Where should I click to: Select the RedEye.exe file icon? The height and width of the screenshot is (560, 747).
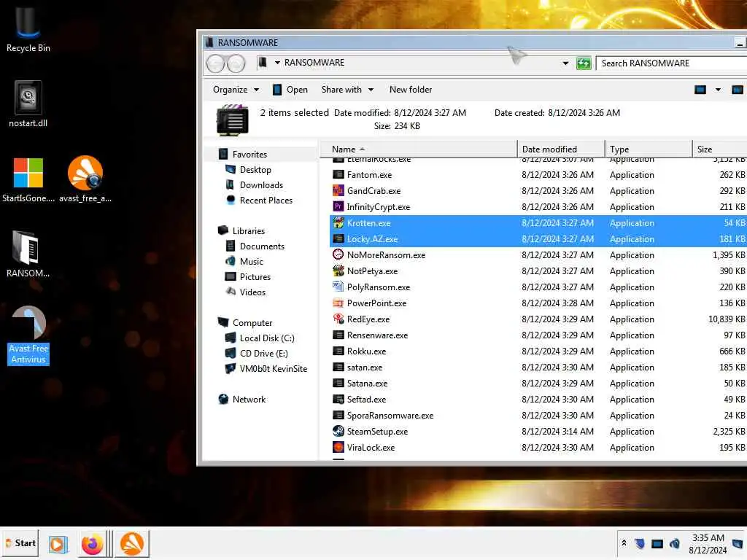[x=338, y=319]
